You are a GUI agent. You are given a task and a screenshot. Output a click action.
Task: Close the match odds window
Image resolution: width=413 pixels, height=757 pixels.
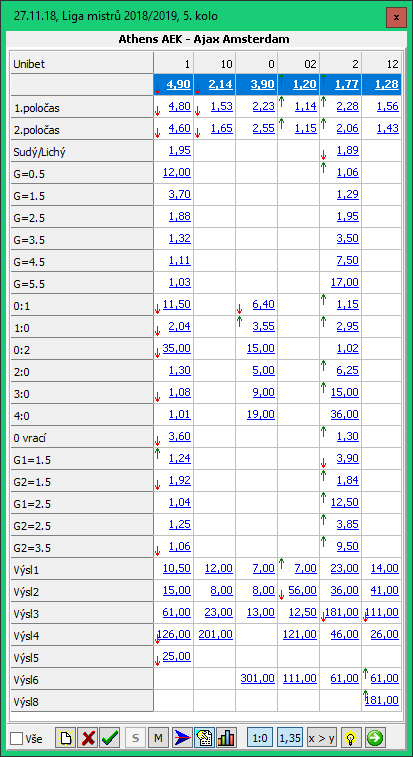tap(396, 17)
